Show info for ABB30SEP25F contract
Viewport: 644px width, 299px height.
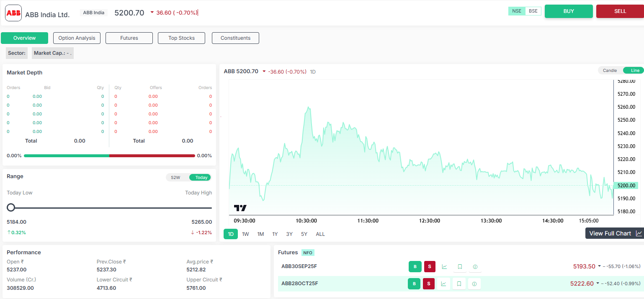click(475, 267)
